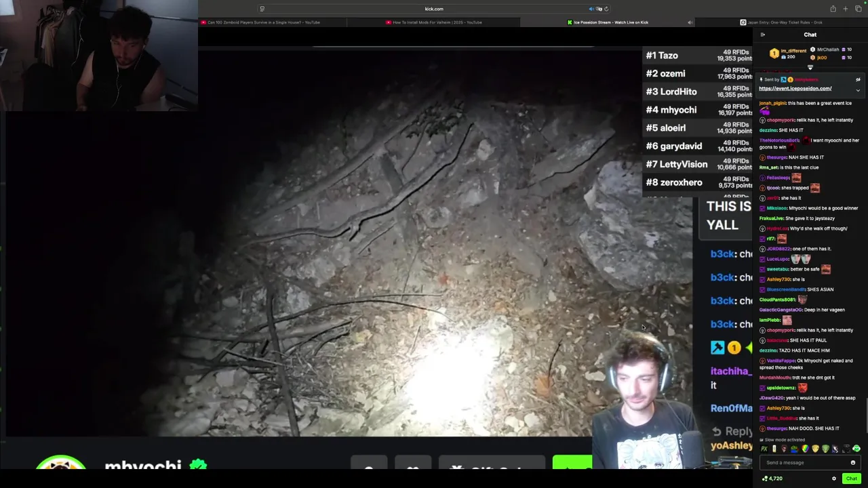Open the translate icon in address bar
Viewport: 868px width, 488px height.
[599, 9]
